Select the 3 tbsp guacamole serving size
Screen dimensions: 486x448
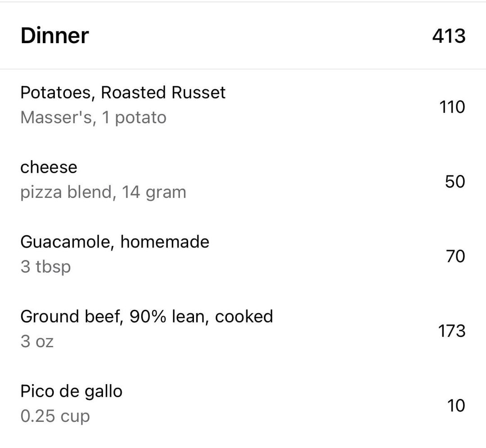[45, 267]
